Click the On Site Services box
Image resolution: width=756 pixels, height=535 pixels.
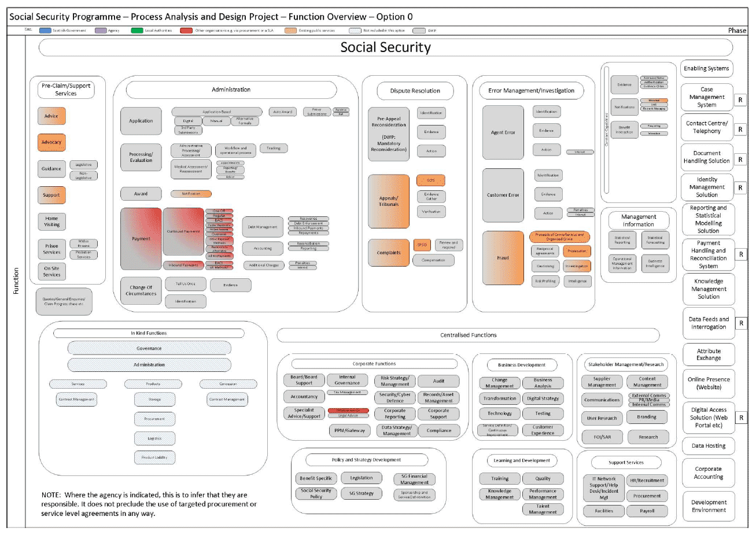51,271
